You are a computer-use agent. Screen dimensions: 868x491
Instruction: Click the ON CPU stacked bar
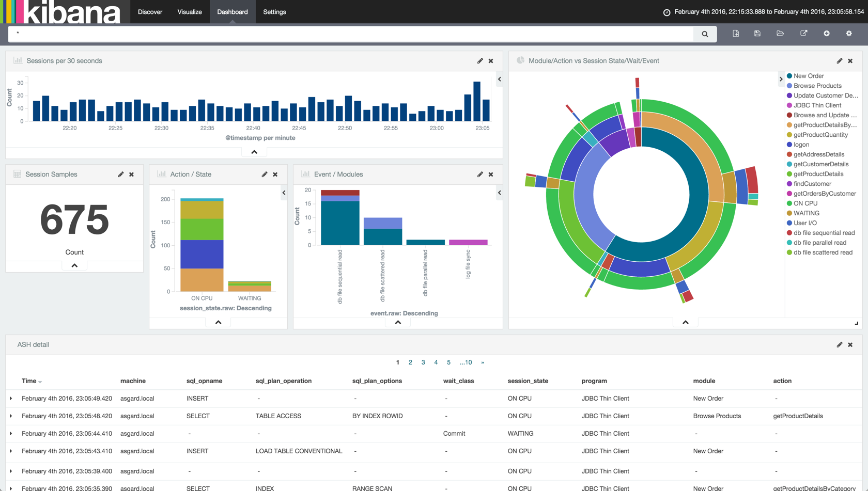(x=202, y=245)
